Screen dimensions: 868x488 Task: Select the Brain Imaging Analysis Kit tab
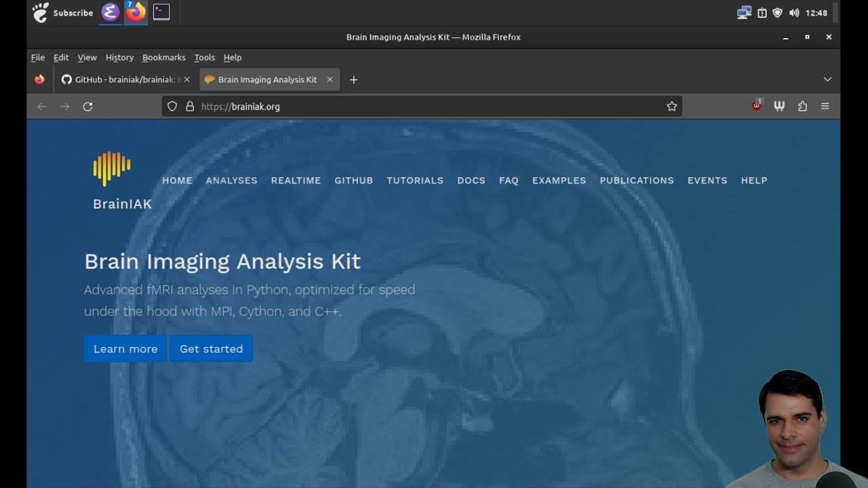click(x=269, y=79)
